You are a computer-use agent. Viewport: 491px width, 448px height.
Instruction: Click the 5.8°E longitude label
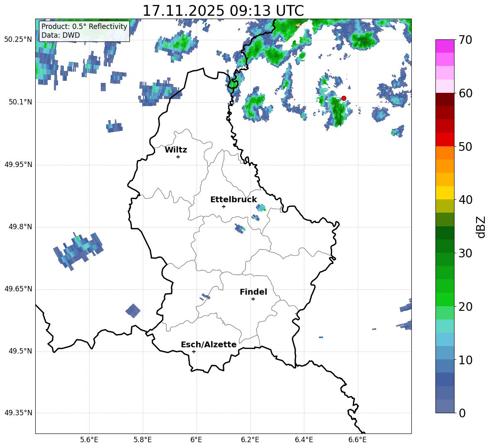point(143,440)
